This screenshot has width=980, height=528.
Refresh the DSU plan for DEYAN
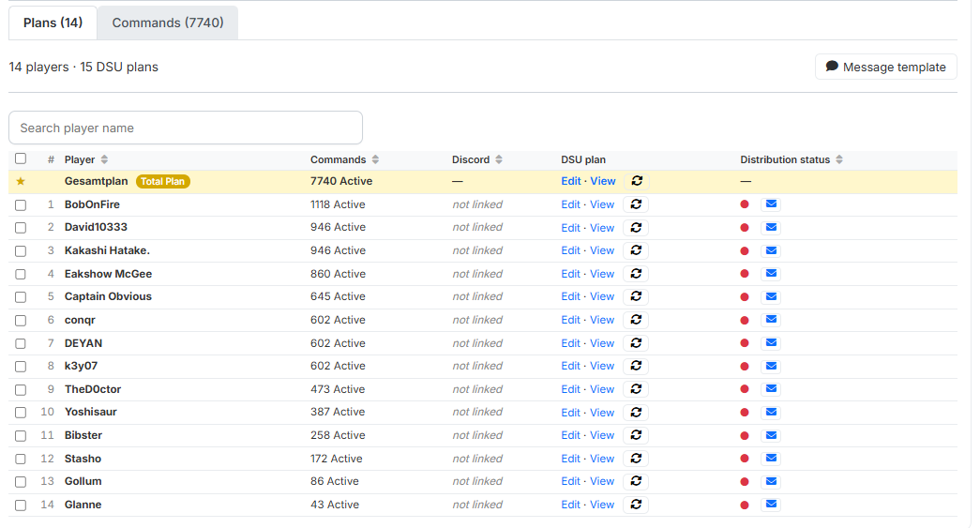[636, 343]
